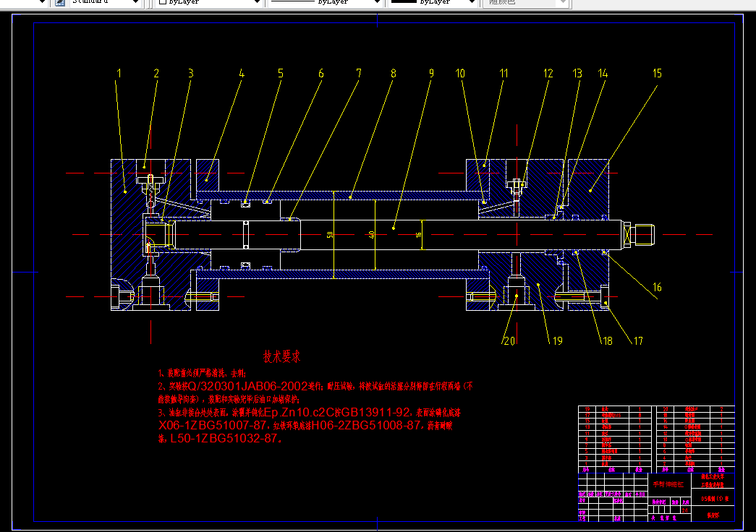Image resolution: width=756 pixels, height=532 pixels.
Task: Select part balloon number 12 label
Action: point(548,73)
